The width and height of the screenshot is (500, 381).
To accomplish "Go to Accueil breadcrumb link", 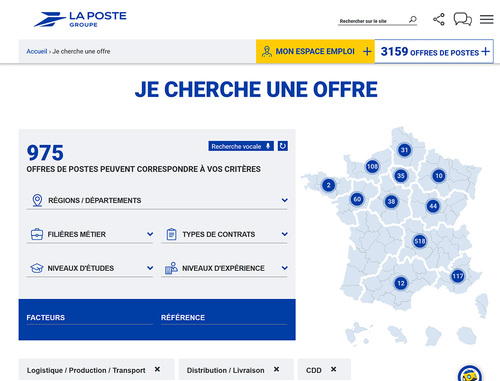I will click(37, 51).
